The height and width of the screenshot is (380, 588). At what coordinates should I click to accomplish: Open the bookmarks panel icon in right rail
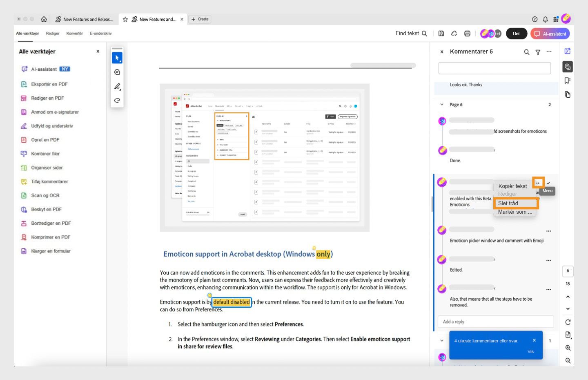568,80
